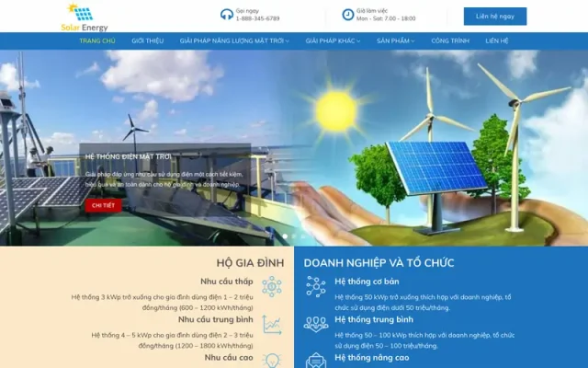Click the HỘ GIA ĐÌNH heading
Image resolution: width=588 pixels, height=368 pixels.
[250, 263]
